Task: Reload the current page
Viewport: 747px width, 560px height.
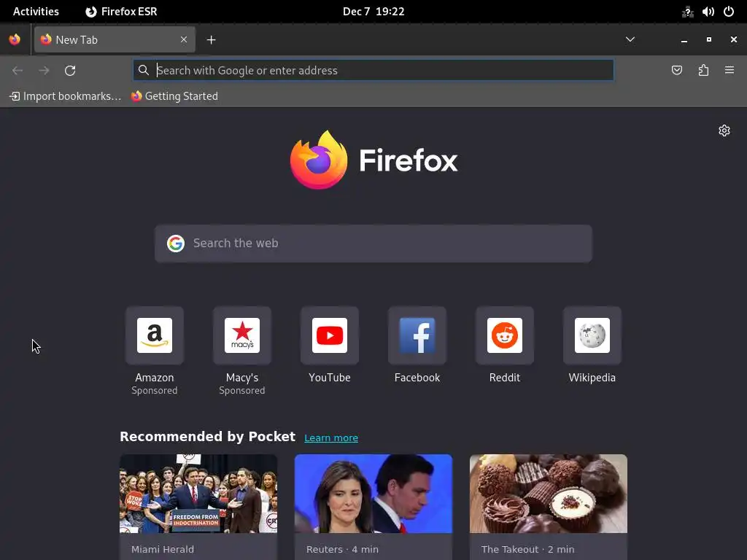Action: coord(70,71)
